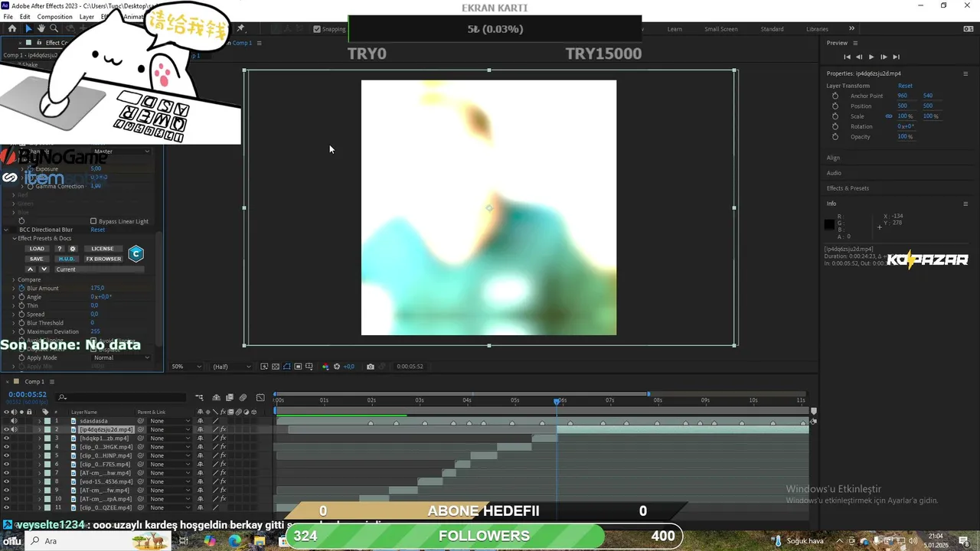Show channel and color management settings
980x551 pixels.
[x=325, y=367]
